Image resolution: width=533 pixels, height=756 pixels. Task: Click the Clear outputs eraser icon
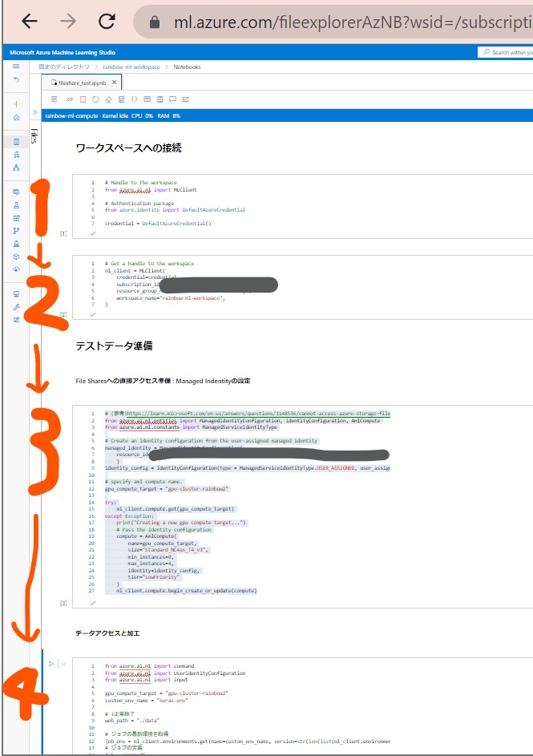[108, 99]
